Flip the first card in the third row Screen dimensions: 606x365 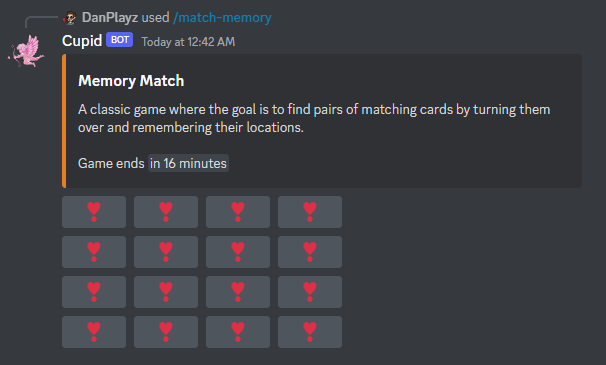(x=94, y=292)
